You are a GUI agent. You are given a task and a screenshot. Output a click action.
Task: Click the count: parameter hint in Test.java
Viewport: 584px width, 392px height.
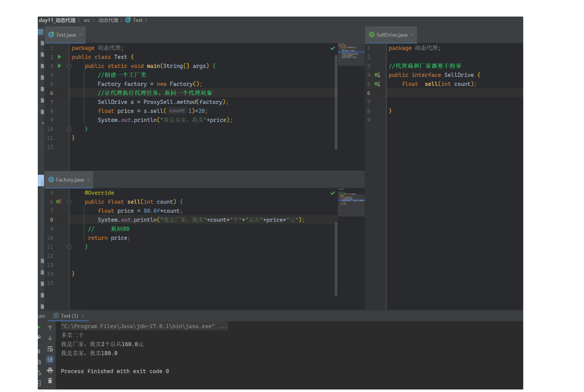177,111
